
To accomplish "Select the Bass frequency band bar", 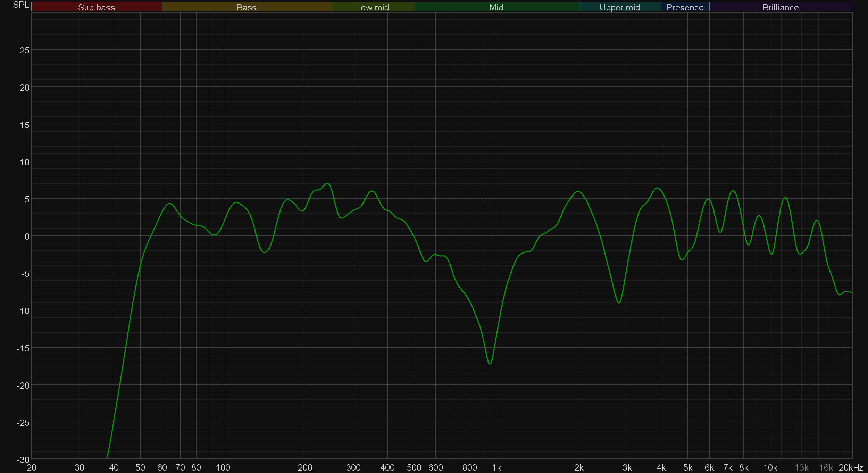I will [247, 7].
